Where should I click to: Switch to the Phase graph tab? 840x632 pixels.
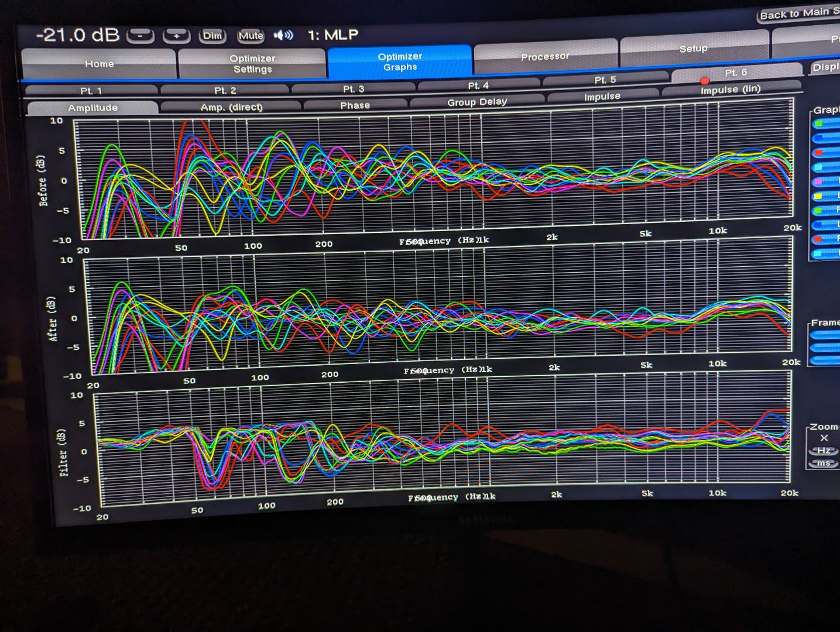(x=355, y=105)
